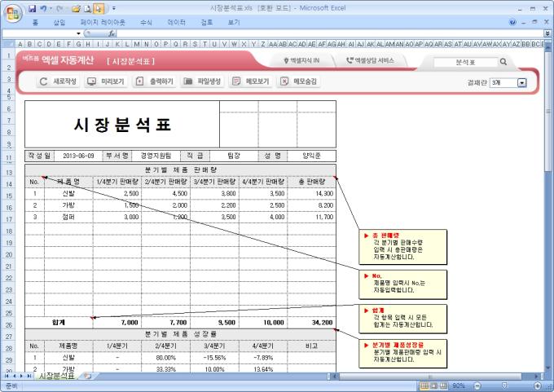Open the 삽입 ribbon tab
The width and height of the screenshot is (554, 392).
pos(59,22)
